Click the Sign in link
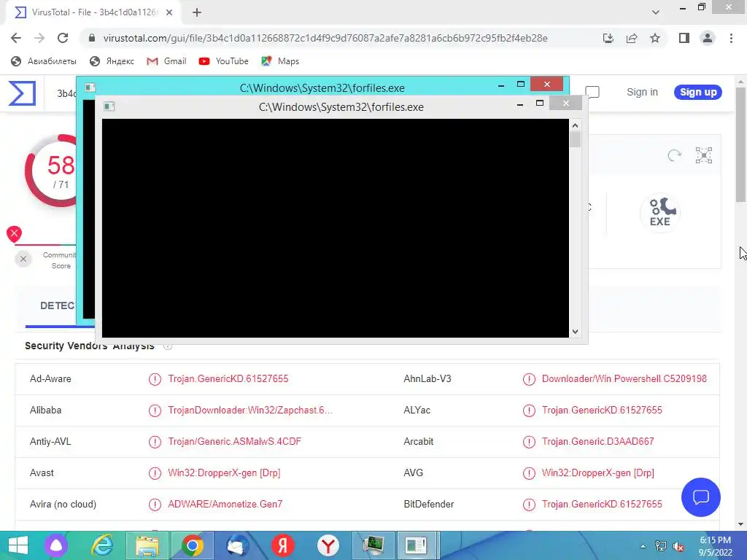This screenshot has height=560, width=747. click(642, 92)
